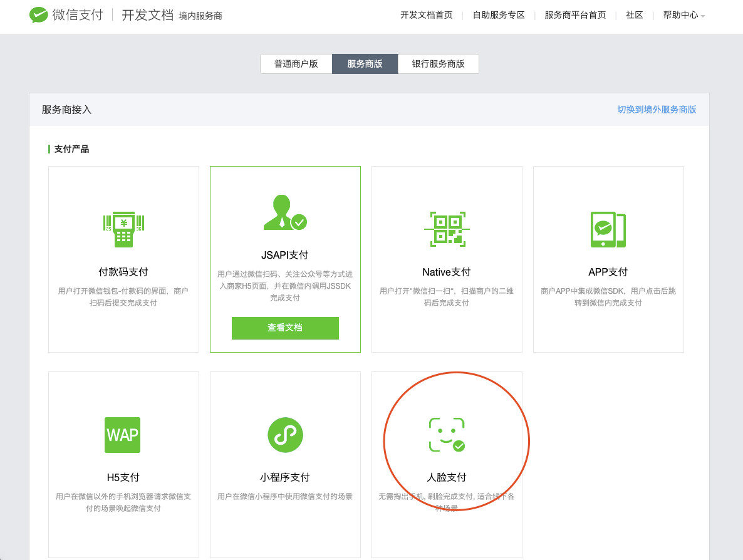Screen dimensions: 743x560
Task: Click the 小程序支付 title
Action: click(x=285, y=477)
